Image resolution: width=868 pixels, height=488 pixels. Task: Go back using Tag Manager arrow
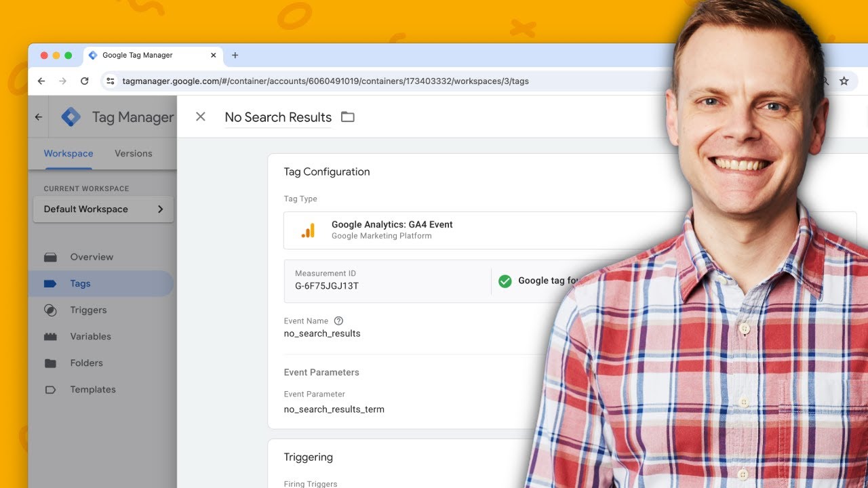pyautogui.click(x=39, y=117)
